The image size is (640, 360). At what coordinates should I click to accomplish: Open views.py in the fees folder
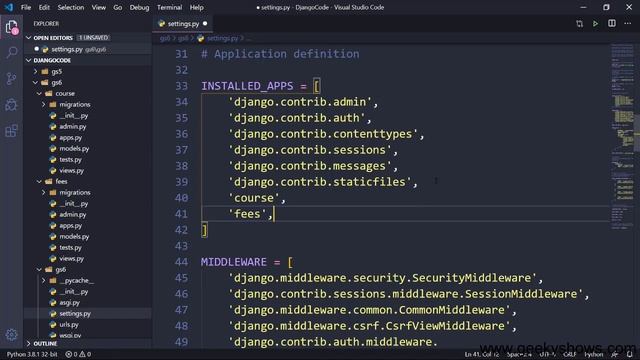click(x=71, y=258)
